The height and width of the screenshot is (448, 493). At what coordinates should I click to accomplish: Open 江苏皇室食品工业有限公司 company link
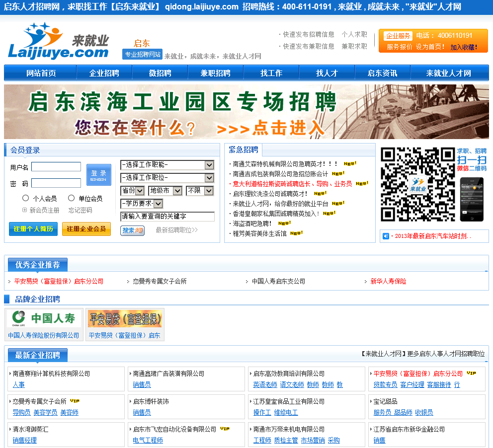click(x=289, y=401)
